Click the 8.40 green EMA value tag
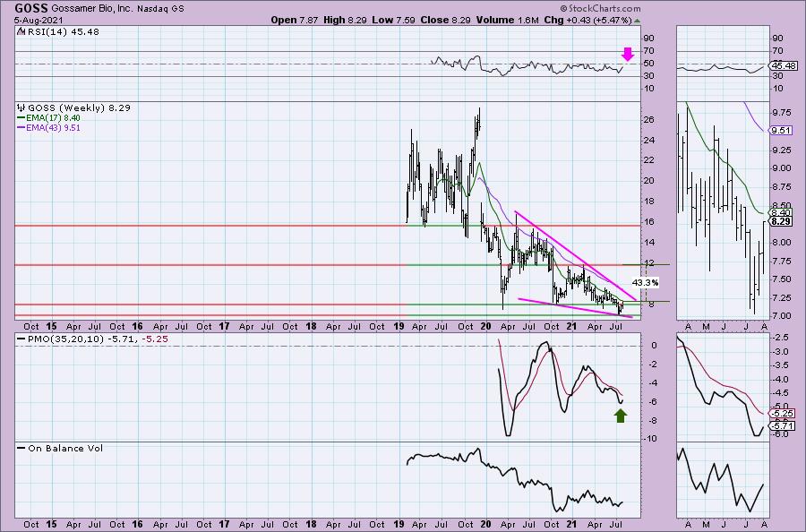 click(x=781, y=212)
